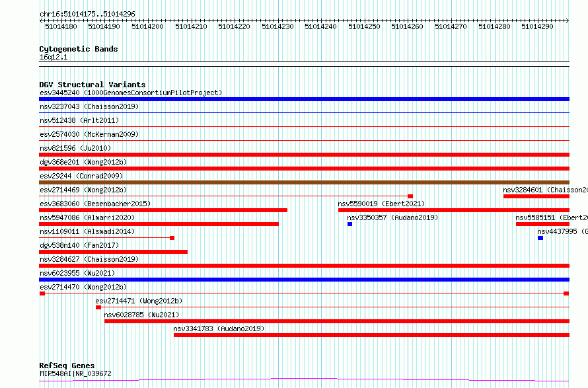
Task: Click the red bar under nsv3341783
Action: pyautogui.click(x=371, y=335)
